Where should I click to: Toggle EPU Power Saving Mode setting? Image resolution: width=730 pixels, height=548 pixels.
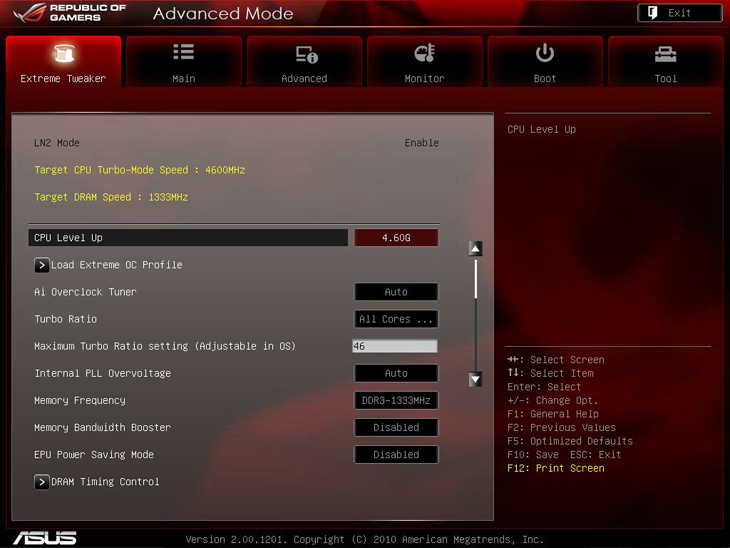point(396,455)
